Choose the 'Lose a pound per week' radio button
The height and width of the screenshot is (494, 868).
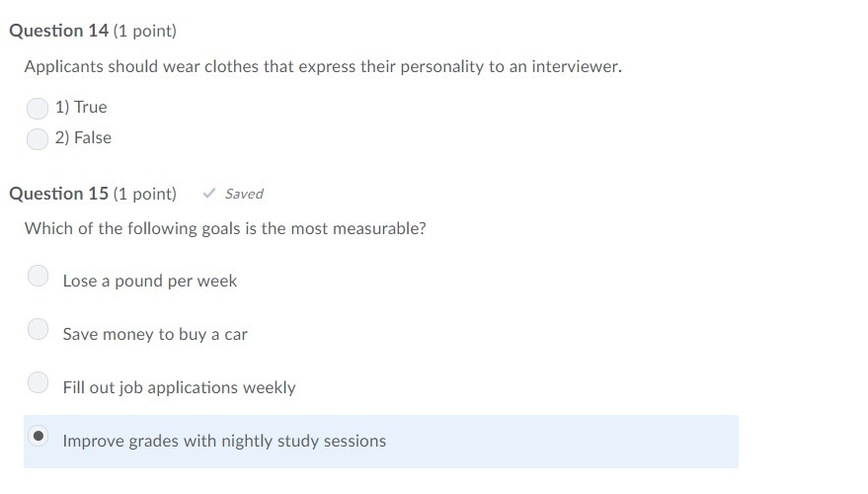[38, 276]
